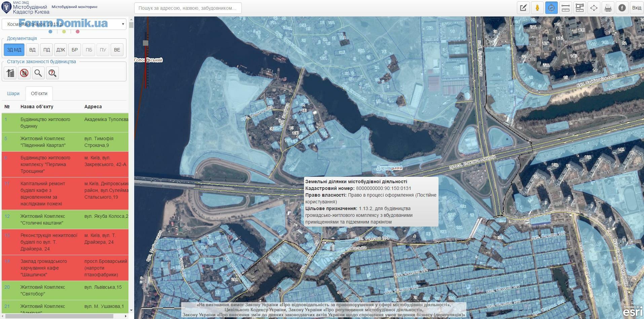
Task: Click the № column header
Action: tap(7, 107)
